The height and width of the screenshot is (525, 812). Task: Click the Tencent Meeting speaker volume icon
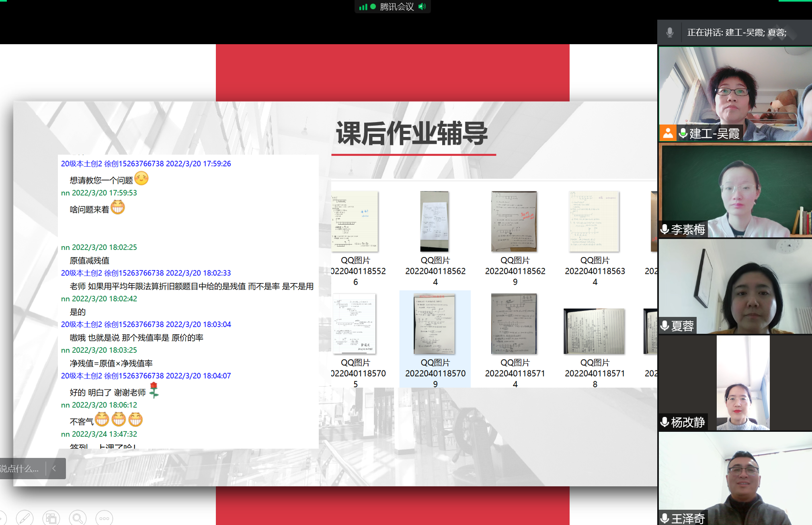point(422,6)
